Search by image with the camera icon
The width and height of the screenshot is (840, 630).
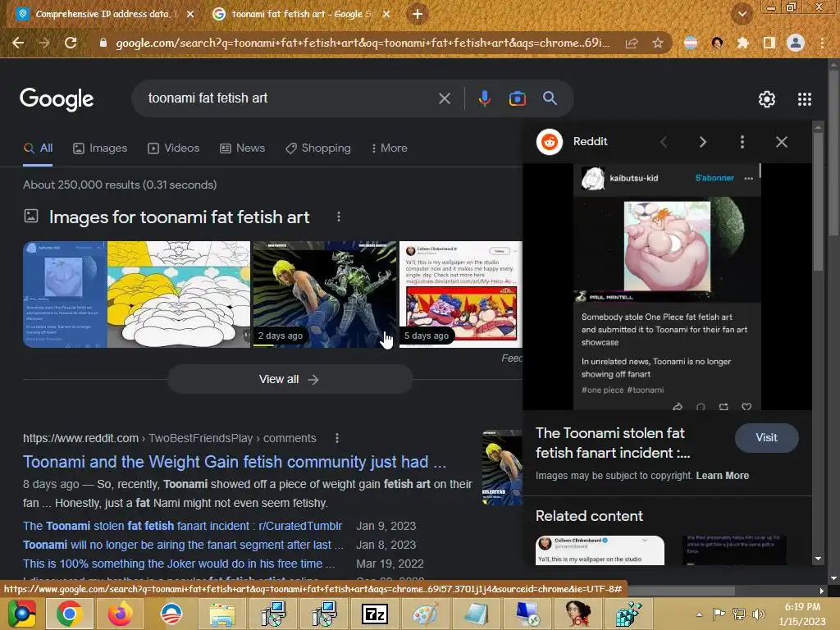pyautogui.click(x=517, y=98)
